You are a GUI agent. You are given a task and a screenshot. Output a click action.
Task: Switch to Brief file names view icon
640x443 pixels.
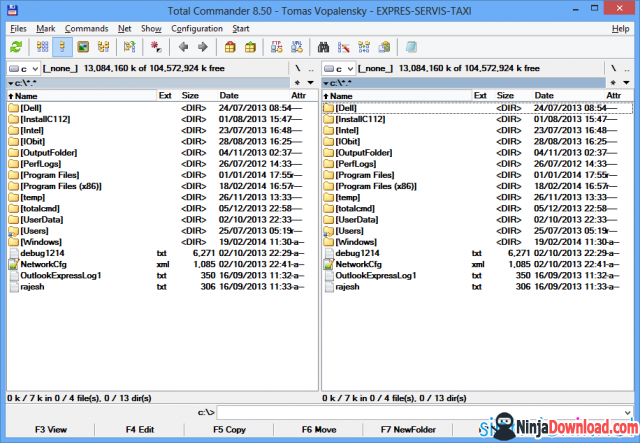pyautogui.click(x=42, y=47)
